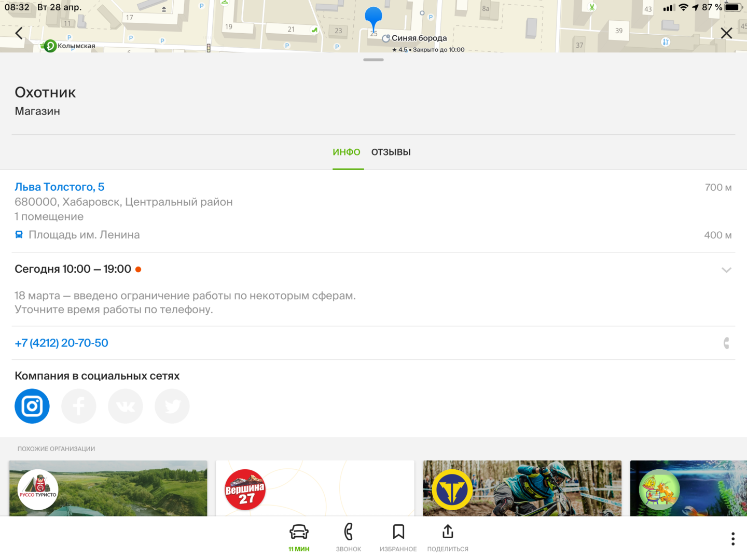Call +7 (4212) 20-70-50
Viewport: 747px width, 560px height.
coord(62,343)
